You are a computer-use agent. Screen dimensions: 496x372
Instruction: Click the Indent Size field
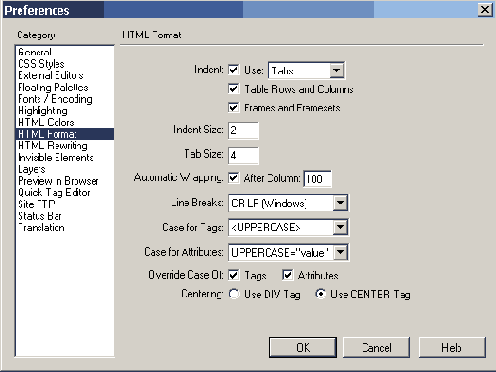pos(243,130)
